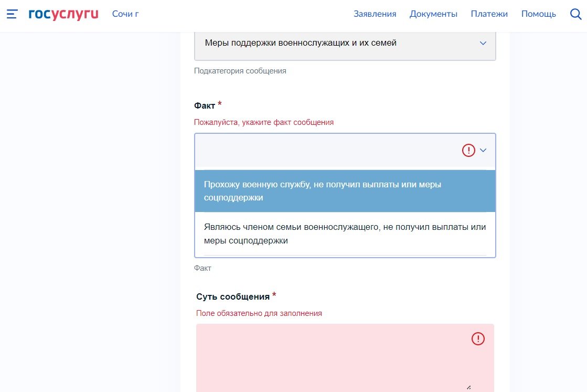Click the Госуслуги logo
587x392 pixels.
pos(63,14)
